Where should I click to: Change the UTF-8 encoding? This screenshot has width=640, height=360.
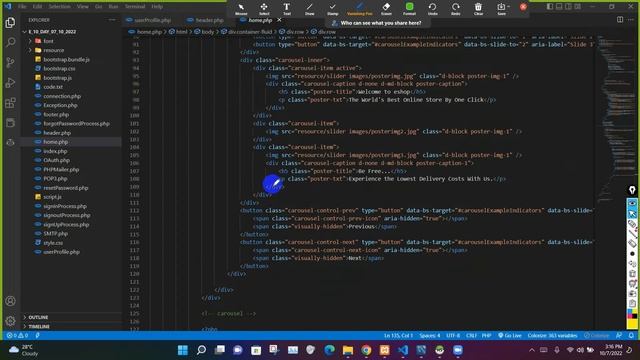tap(453, 336)
